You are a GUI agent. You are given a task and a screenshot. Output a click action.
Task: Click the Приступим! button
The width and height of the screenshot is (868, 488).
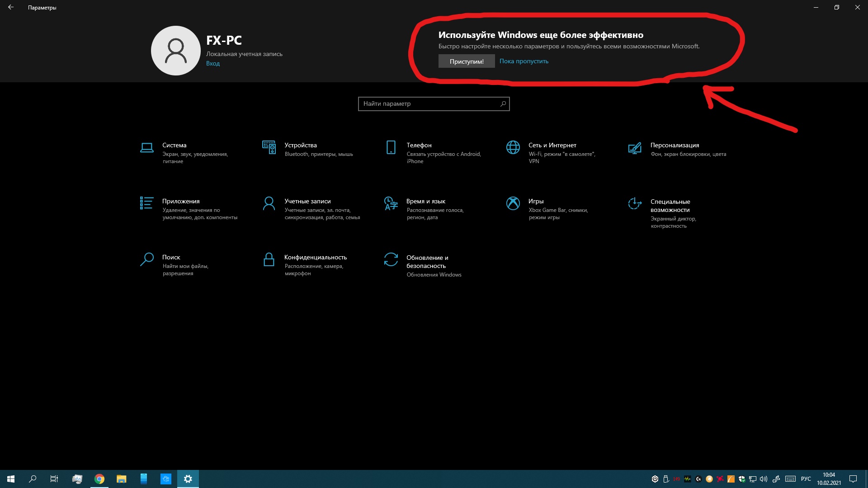(467, 61)
